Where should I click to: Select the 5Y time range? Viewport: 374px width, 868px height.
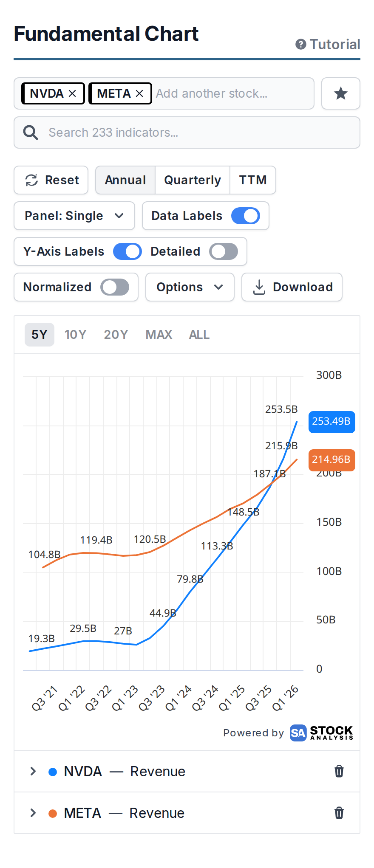coord(40,335)
